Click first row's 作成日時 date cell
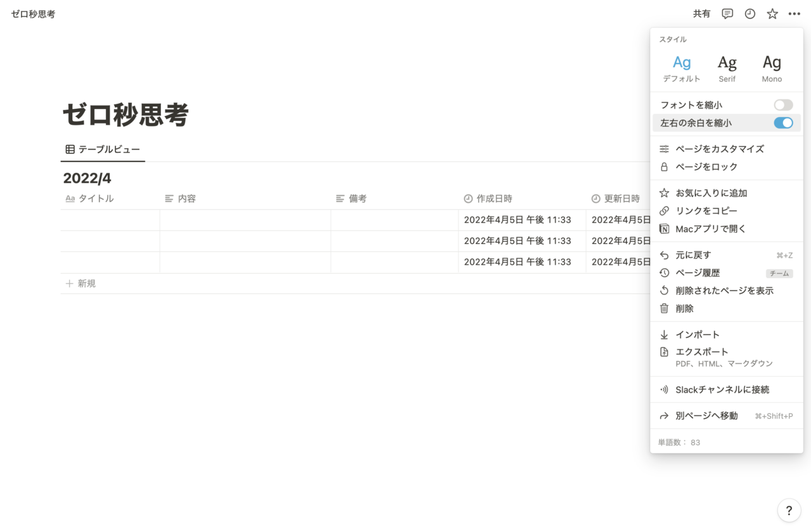811x532 pixels. click(x=522, y=220)
